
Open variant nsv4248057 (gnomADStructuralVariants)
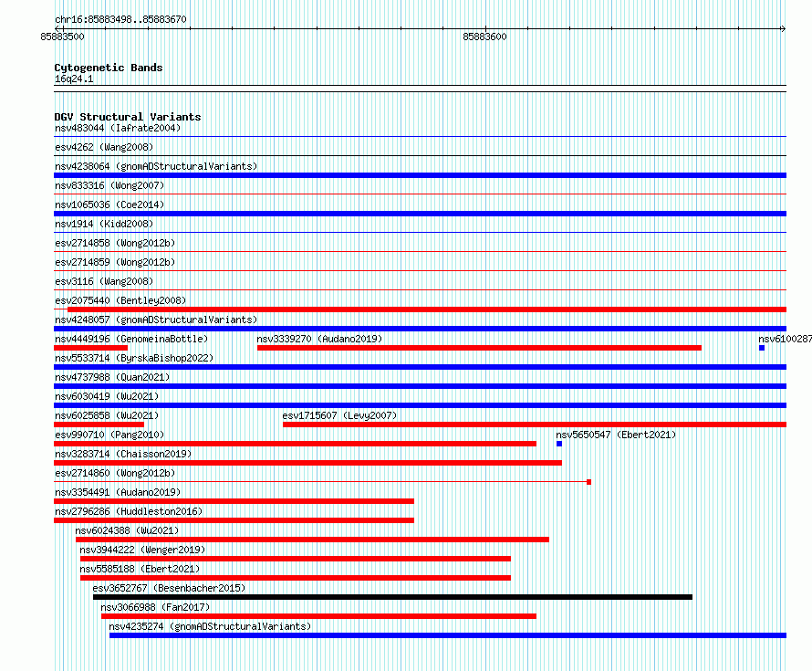[156, 320]
